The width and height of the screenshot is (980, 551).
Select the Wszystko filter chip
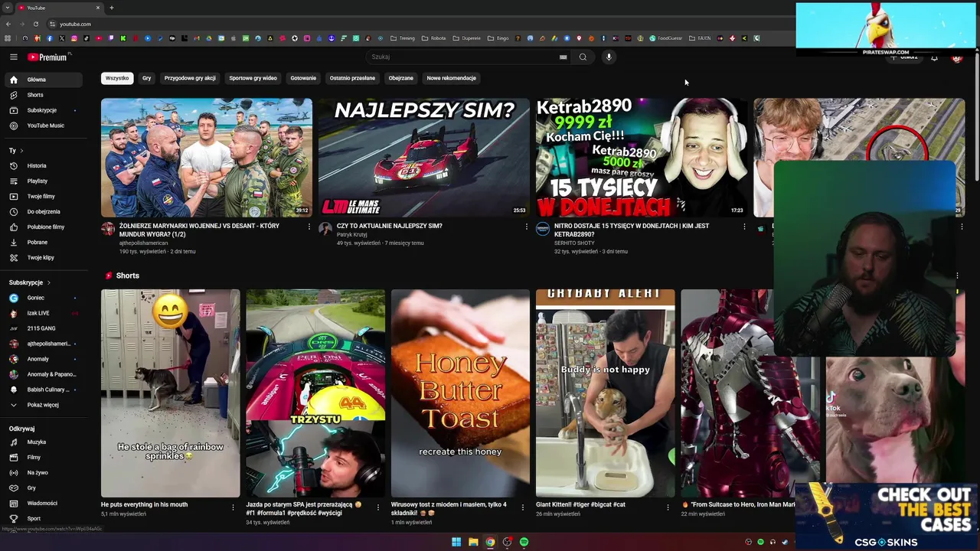coord(117,78)
